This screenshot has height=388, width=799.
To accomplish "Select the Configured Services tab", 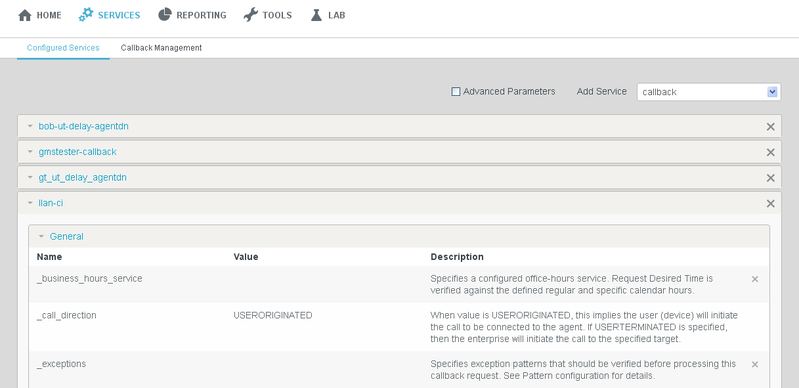I will 63,48.
